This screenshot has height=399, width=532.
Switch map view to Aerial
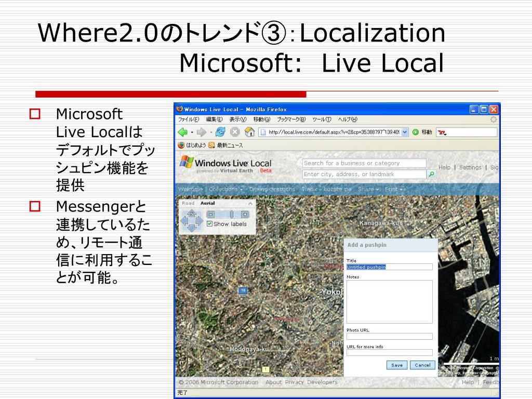tap(208, 203)
